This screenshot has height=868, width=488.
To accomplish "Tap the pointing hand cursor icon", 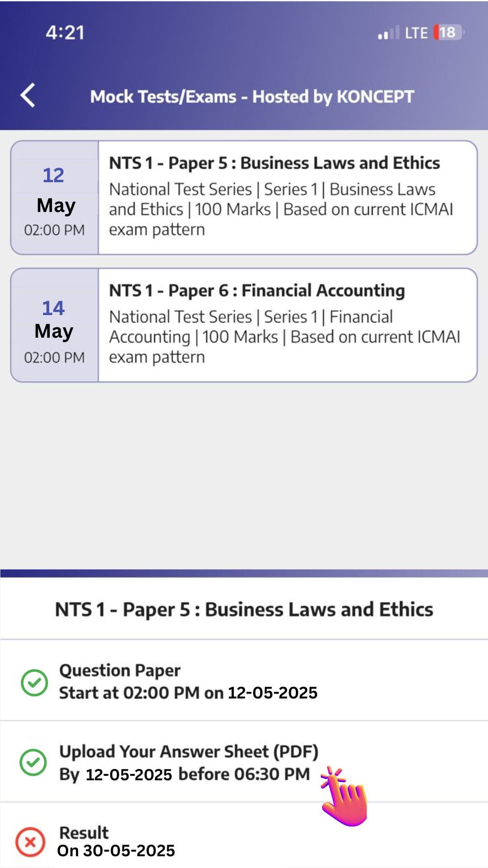I will click(x=344, y=797).
